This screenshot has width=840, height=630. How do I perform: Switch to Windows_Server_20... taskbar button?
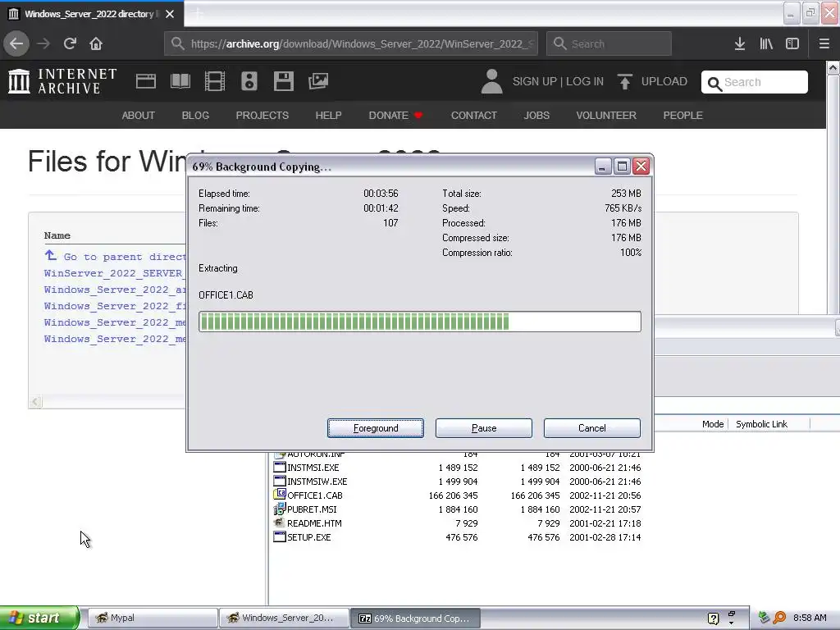[284, 618]
